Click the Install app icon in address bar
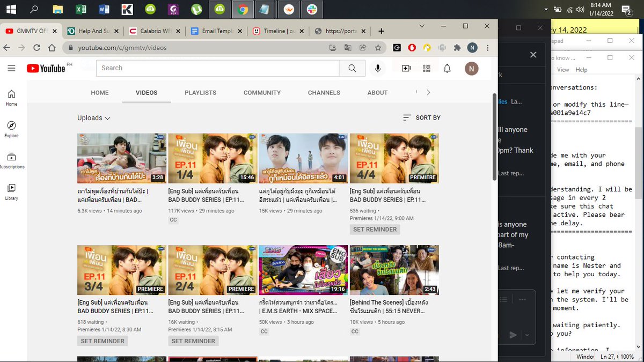Image resolution: width=644 pixels, height=362 pixels. click(x=333, y=48)
